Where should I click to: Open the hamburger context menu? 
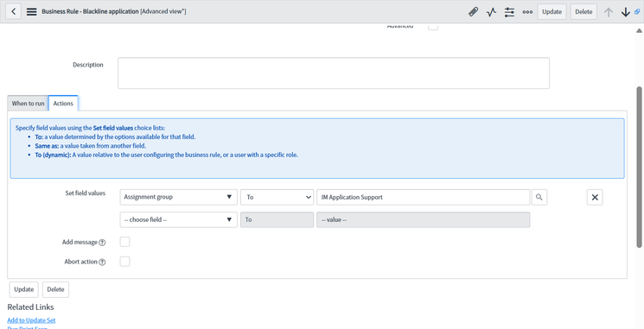tap(32, 11)
